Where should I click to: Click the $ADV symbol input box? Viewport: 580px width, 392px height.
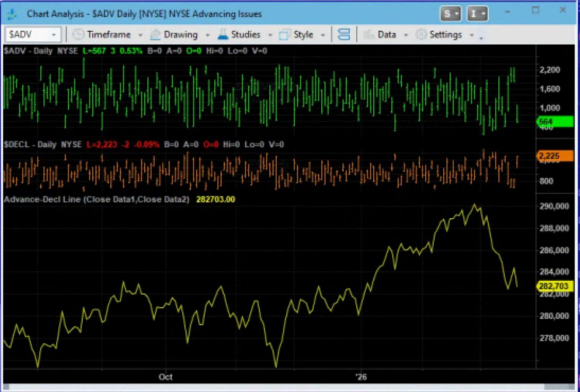pos(32,35)
